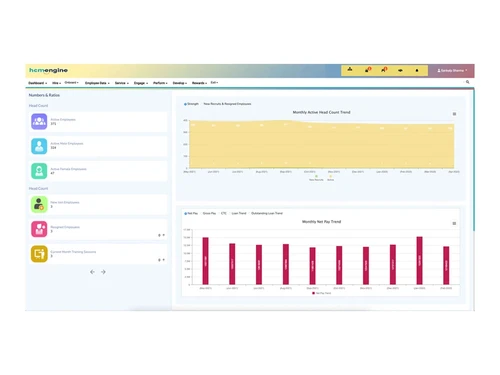Open the Service dropdown menu

(122, 83)
